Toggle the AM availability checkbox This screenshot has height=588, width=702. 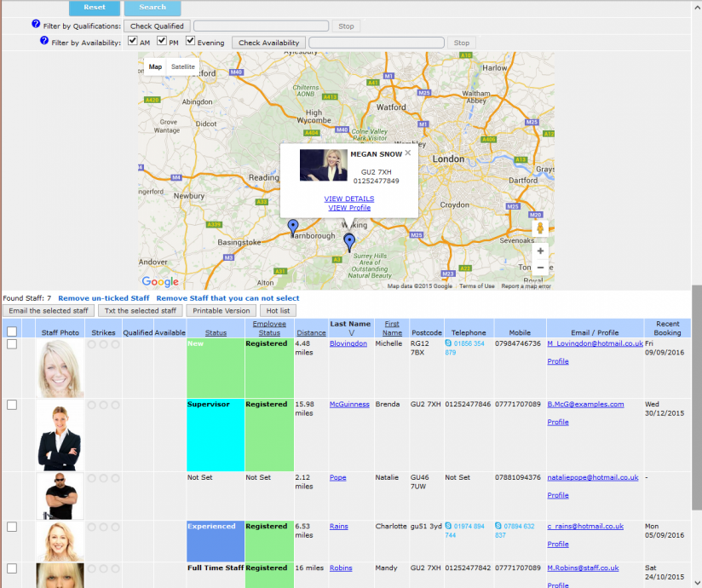pyautogui.click(x=133, y=40)
